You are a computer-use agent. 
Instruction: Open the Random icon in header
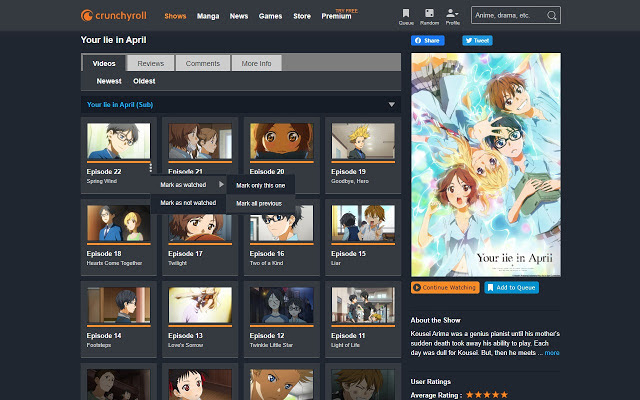[429, 13]
